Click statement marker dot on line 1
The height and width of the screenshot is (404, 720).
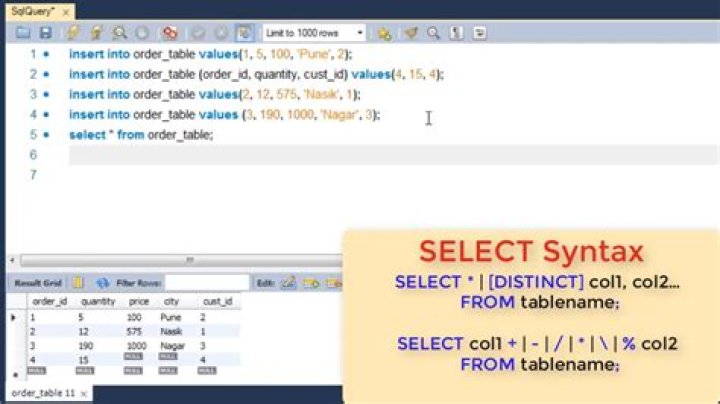point(46,54)
